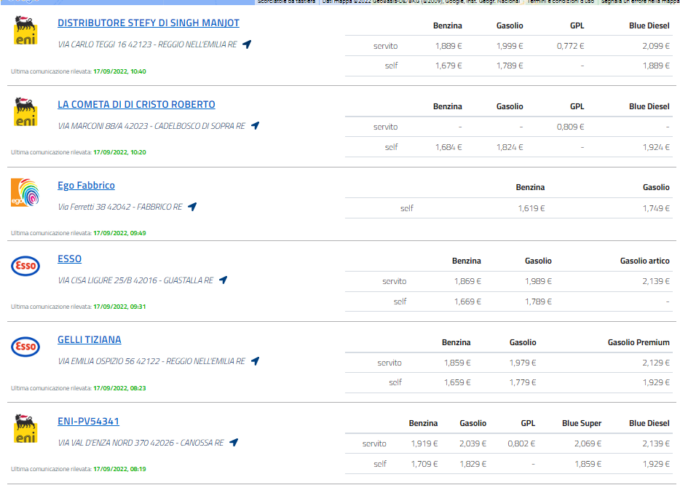Screen dimensions: 680x485
Task: Open DISTRIBUTORE STEFY DI SINGH MANJOT link
Action: 148,23
